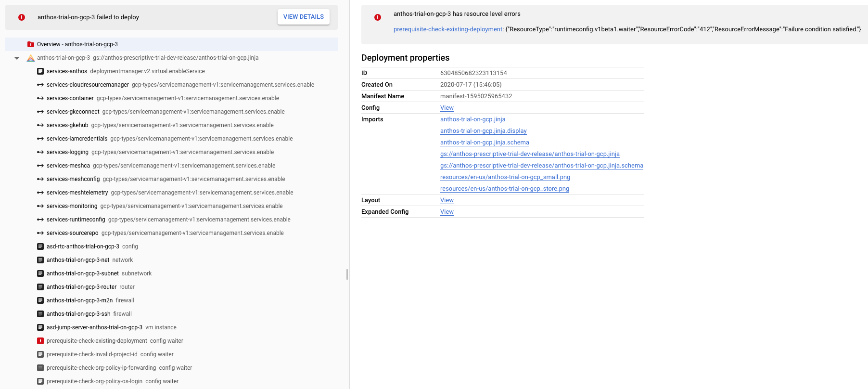Click the icon beside services-iamcredentials
Image resolution: width=868 pixels, height=389 pixels.
pyautogui.click(x=40, y=139)
